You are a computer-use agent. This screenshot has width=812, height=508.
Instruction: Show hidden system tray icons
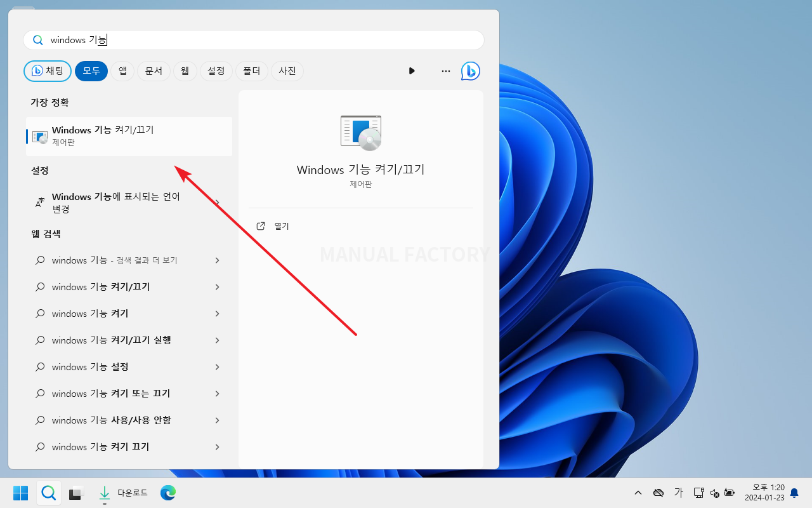point(638,493)
